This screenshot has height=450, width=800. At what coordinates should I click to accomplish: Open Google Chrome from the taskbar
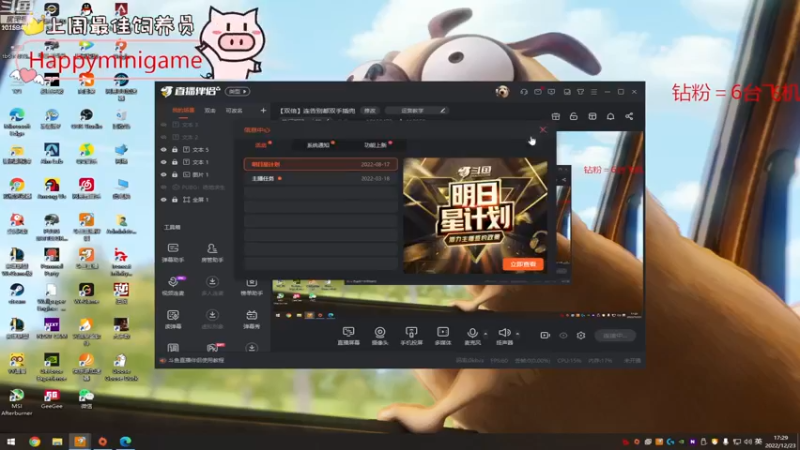point(34,442)
